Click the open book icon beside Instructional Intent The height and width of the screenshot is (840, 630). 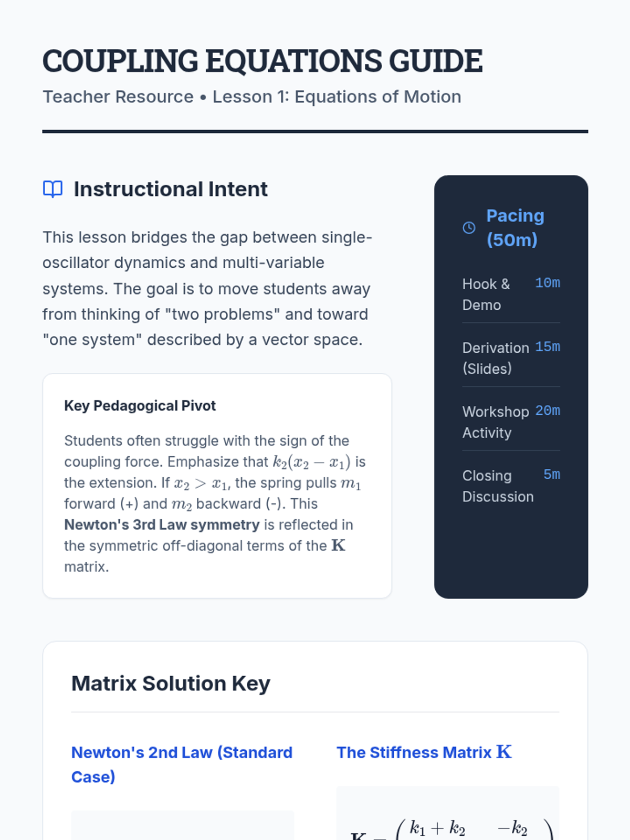[x=52, y=189]
